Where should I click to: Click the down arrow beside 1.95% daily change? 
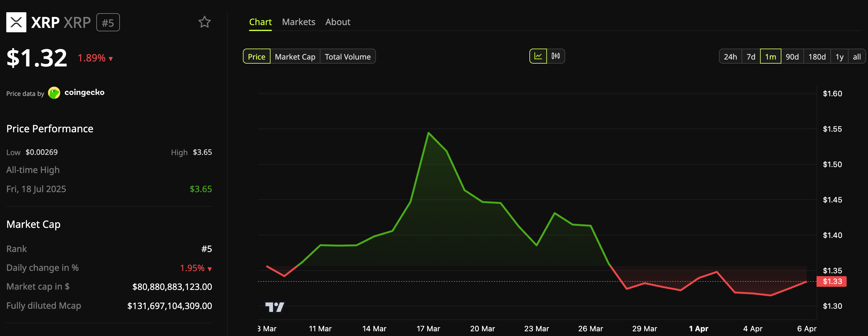[x=210, y=269]
